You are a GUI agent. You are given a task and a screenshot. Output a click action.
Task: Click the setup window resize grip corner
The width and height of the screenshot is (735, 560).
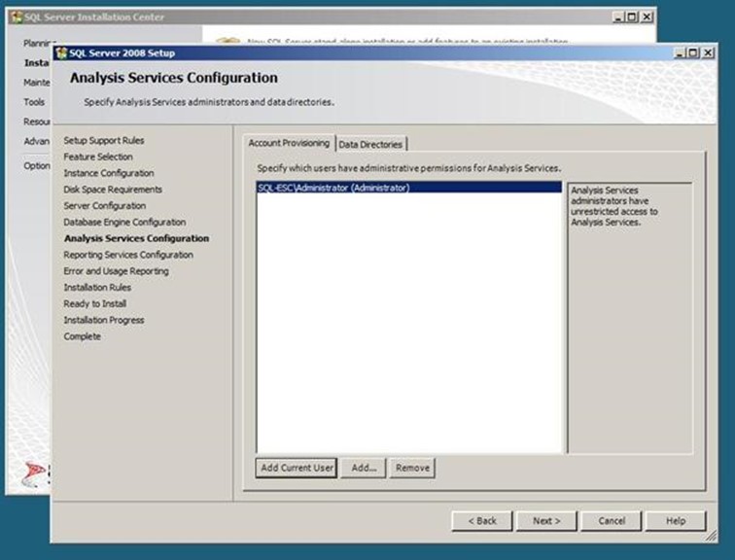click(x=711, y=536)
